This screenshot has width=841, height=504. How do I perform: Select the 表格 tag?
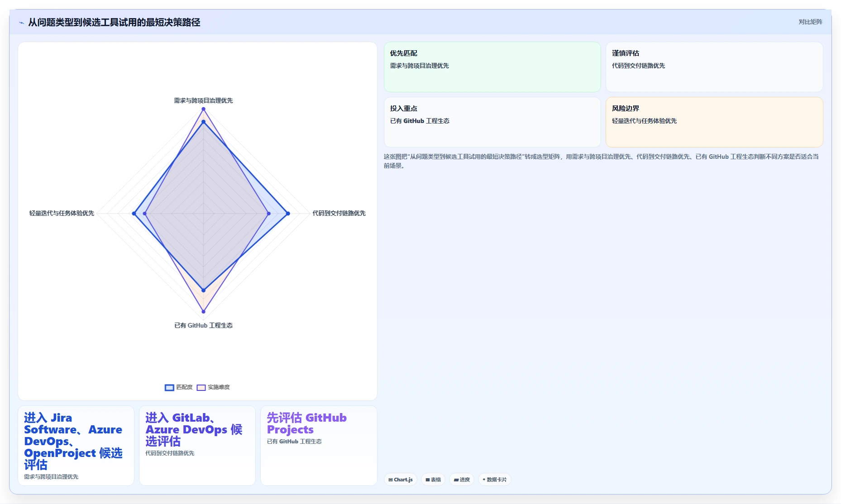pos(433,480)
